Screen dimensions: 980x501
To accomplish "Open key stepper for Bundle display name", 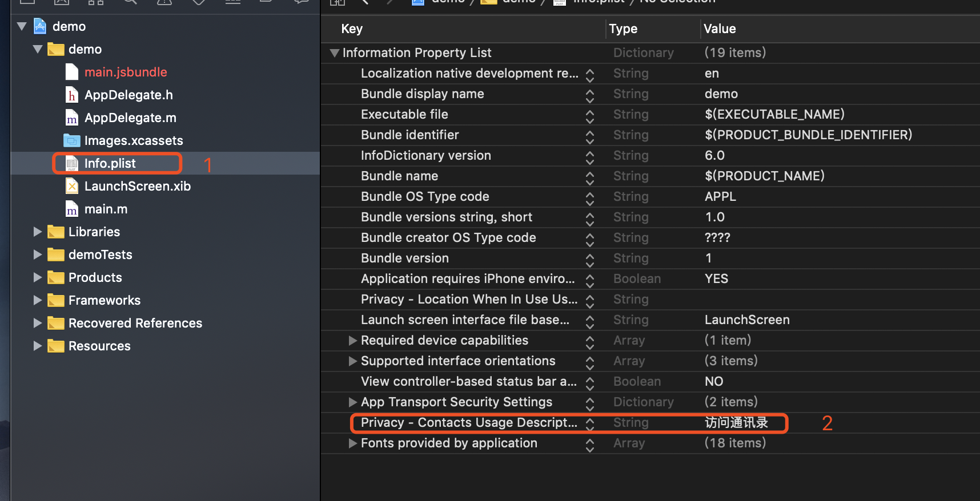I will click(590, 95).
